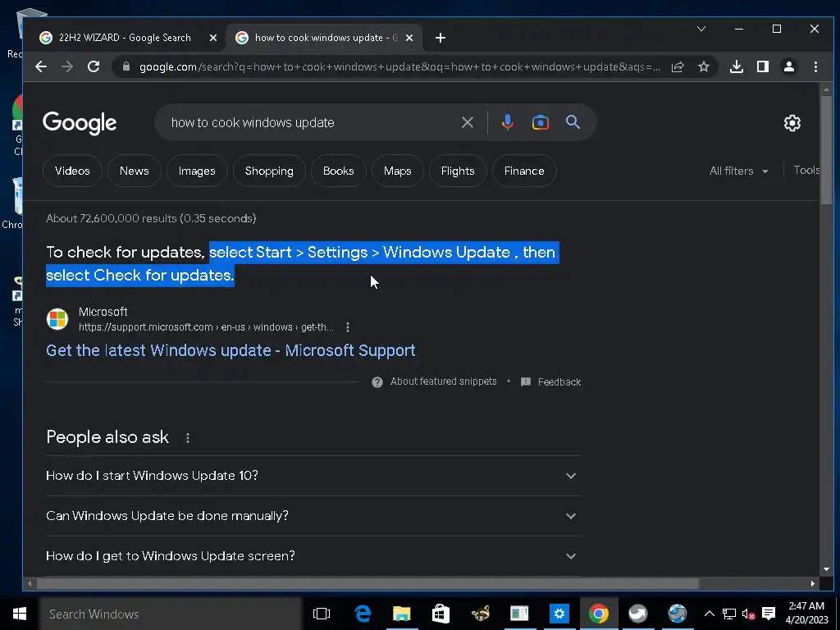Image resolution: width=840 pixels, height=630 pixels.
Task: Search by image with camera icon
Action: (540, 123)
